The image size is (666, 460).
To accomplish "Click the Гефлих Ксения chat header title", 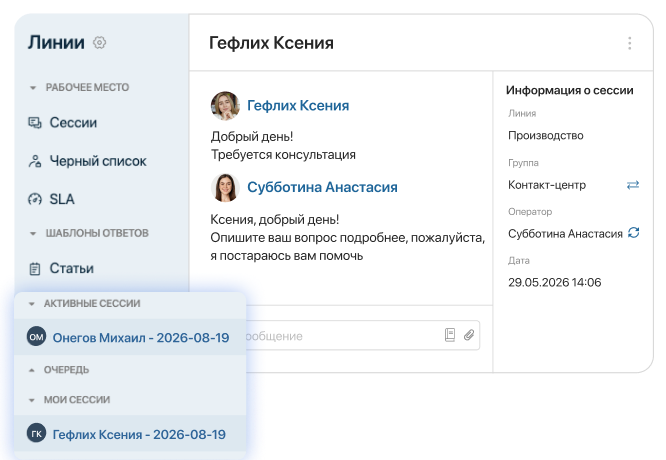I will pos(271,43).
